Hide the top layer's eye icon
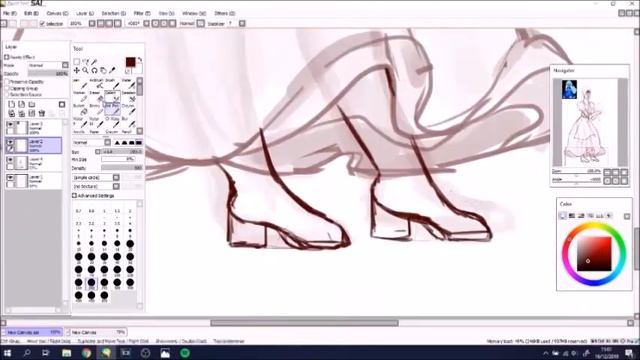The width and height of the screenshot is (640, 360). point(10,124)
